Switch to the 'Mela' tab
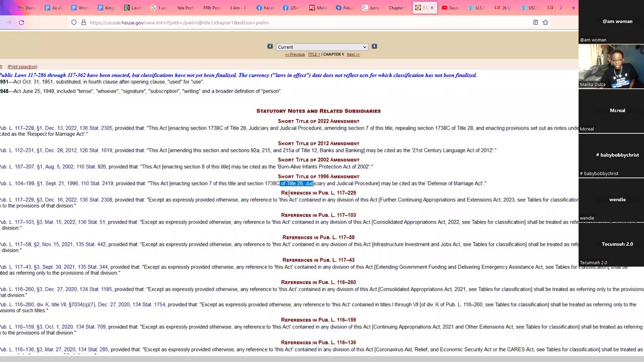Viewport: 644px width, 362px height. click(318, 8)
